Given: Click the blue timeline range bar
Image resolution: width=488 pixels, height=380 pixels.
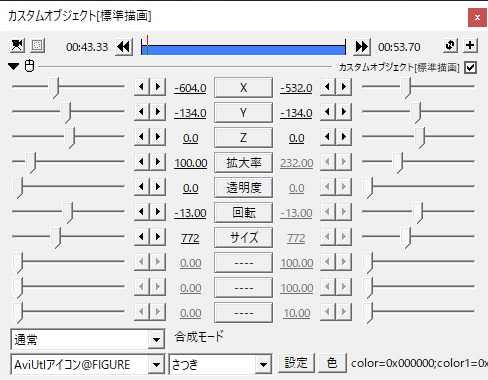Looking at the screenshot, I should coord(243,50).
